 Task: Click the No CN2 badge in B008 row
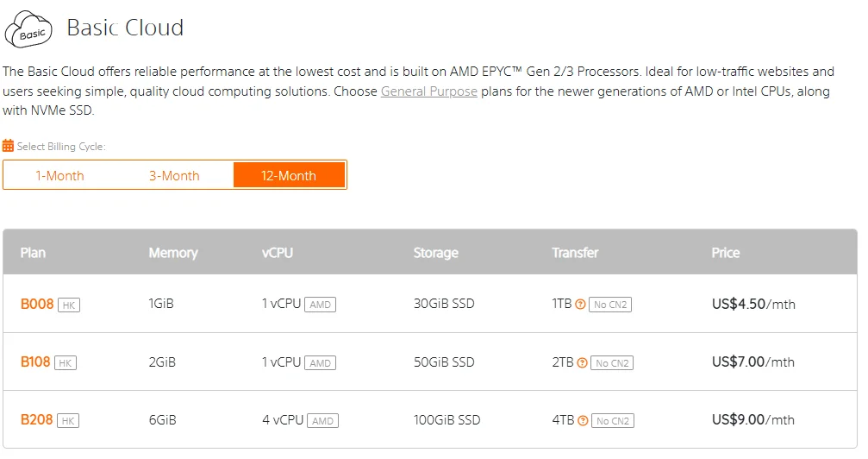tap(610, 305)
